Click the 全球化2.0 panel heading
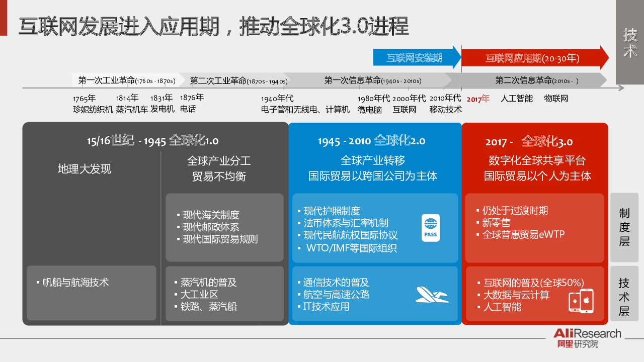This screenshot has height=362, width=644. [371, 141]
